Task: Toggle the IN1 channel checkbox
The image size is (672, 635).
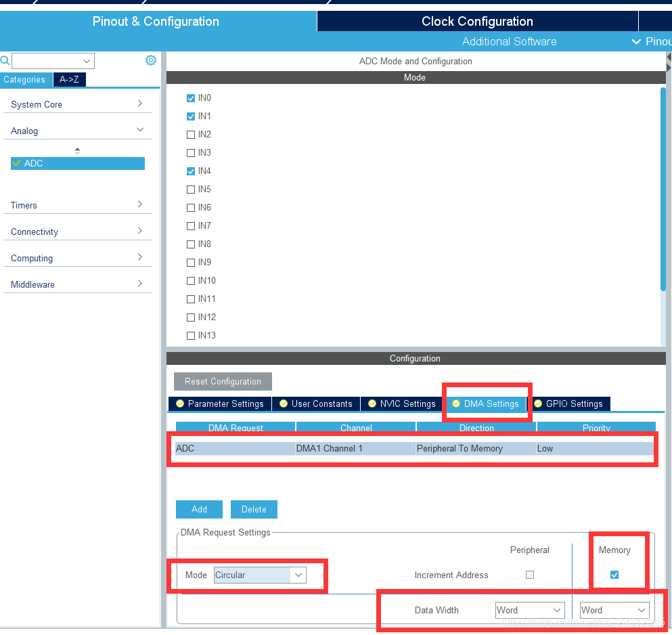Action: pos(191,116)
